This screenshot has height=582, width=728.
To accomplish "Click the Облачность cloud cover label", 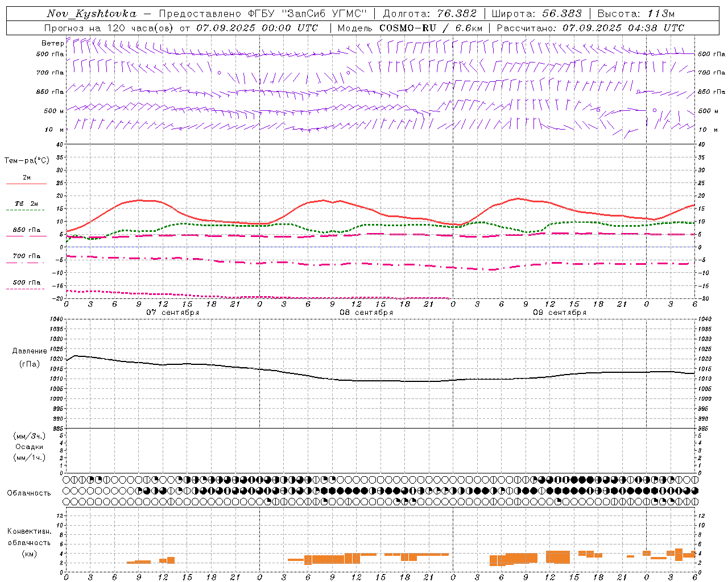I will pyautogui.click(x=29, y=493).
